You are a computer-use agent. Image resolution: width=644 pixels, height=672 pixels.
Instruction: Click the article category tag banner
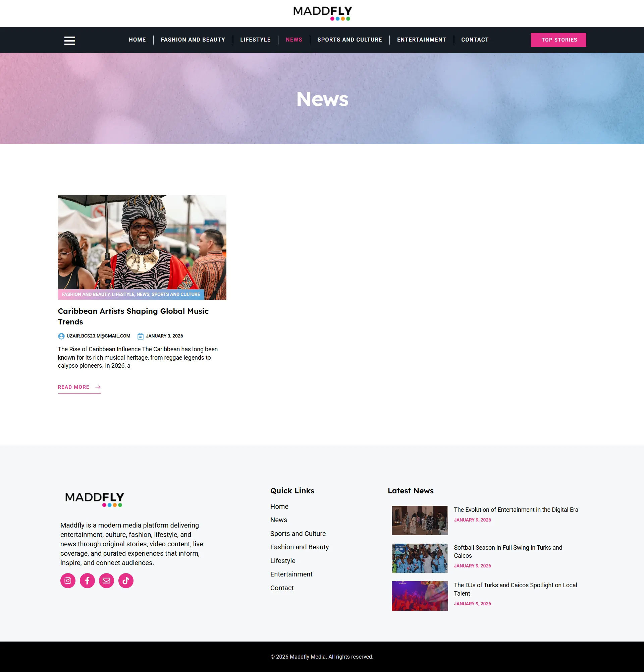131,294
